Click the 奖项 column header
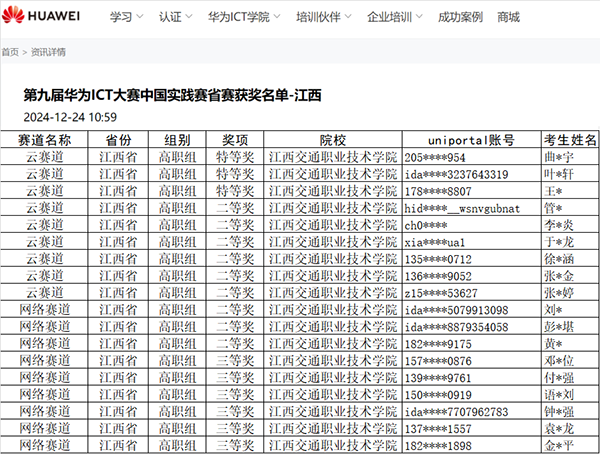 click(235, 140)
